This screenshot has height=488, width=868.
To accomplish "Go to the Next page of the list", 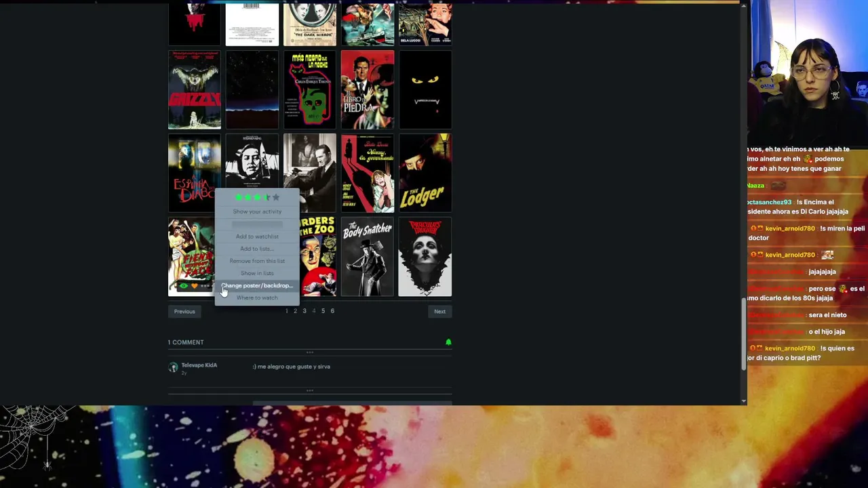I will [439, 312].
